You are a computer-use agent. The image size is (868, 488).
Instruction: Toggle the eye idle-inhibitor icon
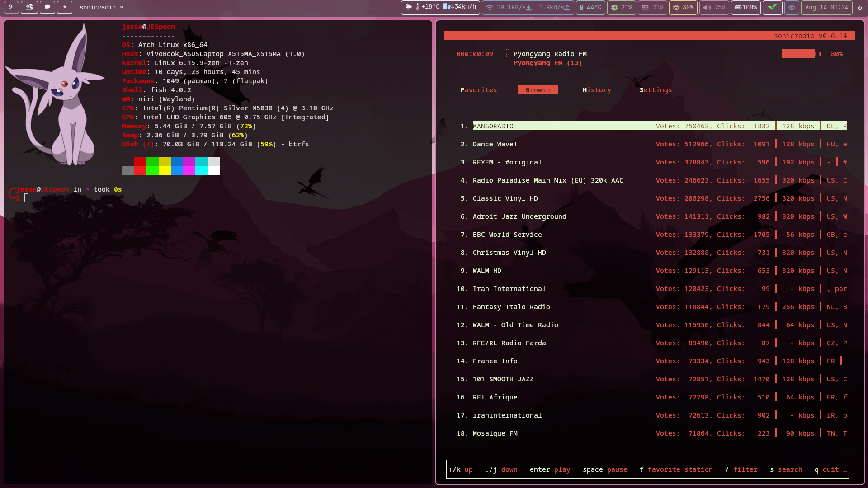pos(792,7)
